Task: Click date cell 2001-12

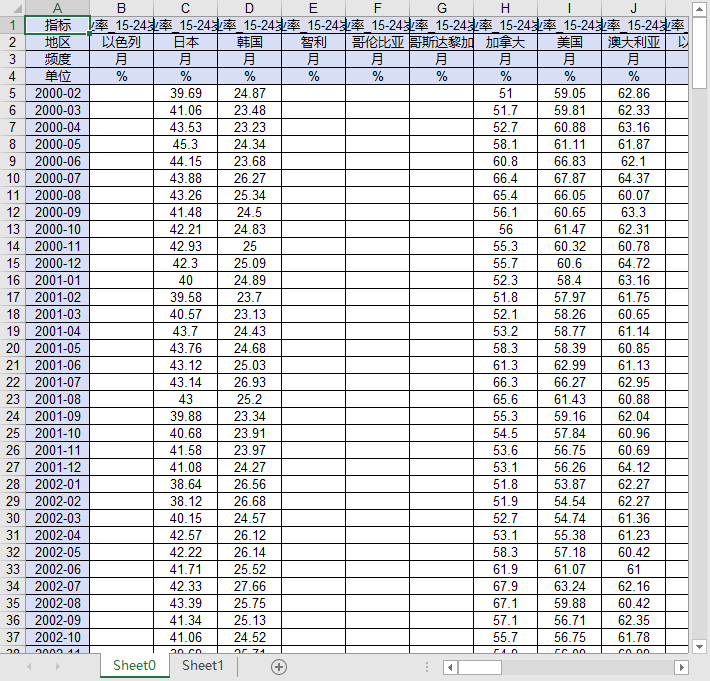Action: 58,467
